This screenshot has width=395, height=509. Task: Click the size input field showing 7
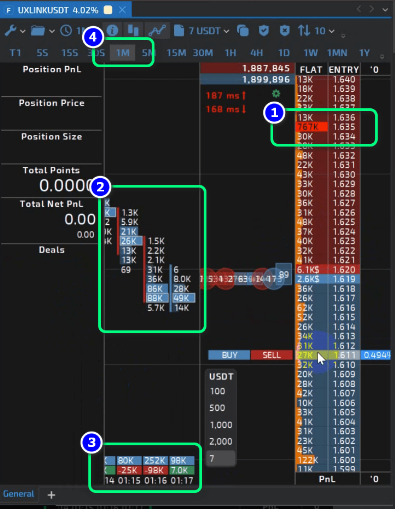click(221, 459)
